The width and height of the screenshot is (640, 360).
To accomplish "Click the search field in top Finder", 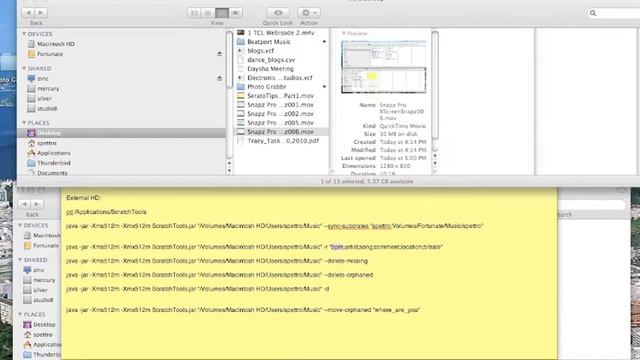I will click(x=614, y=13).
